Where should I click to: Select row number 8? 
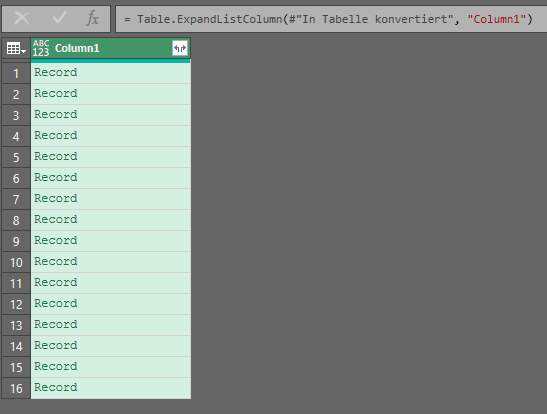(16, 220)
